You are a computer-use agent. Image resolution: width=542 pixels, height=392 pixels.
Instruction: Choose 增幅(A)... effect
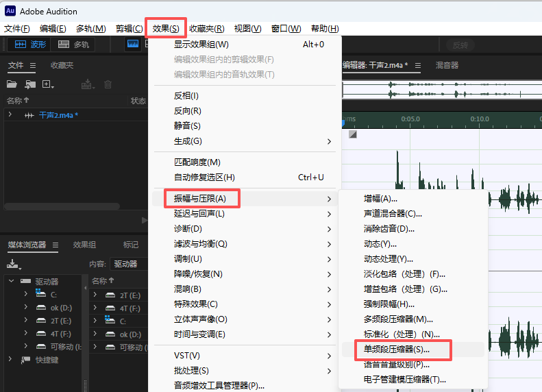click(x=413, y=199)
